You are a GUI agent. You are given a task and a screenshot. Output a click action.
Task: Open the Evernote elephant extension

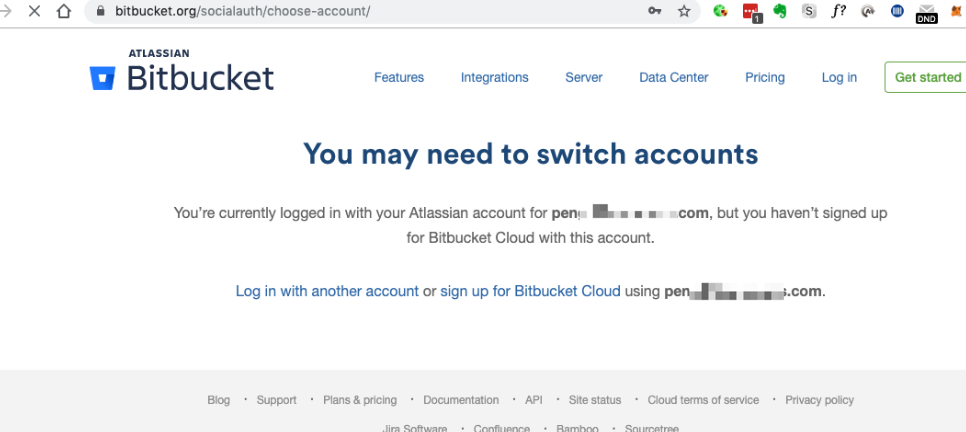780,11
